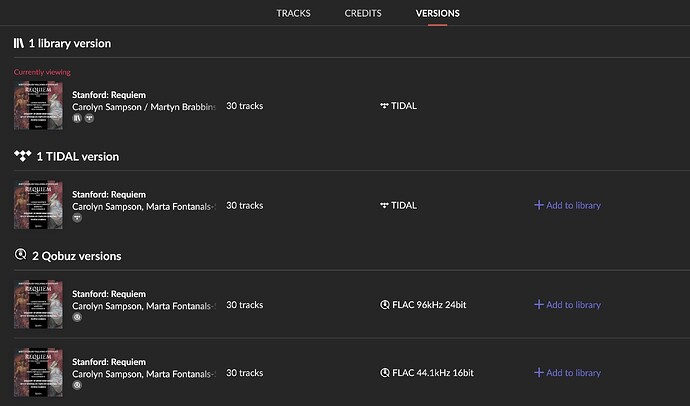
Task: Select the Versions tab
Action: pyautogui.click(x=437, y=13)
